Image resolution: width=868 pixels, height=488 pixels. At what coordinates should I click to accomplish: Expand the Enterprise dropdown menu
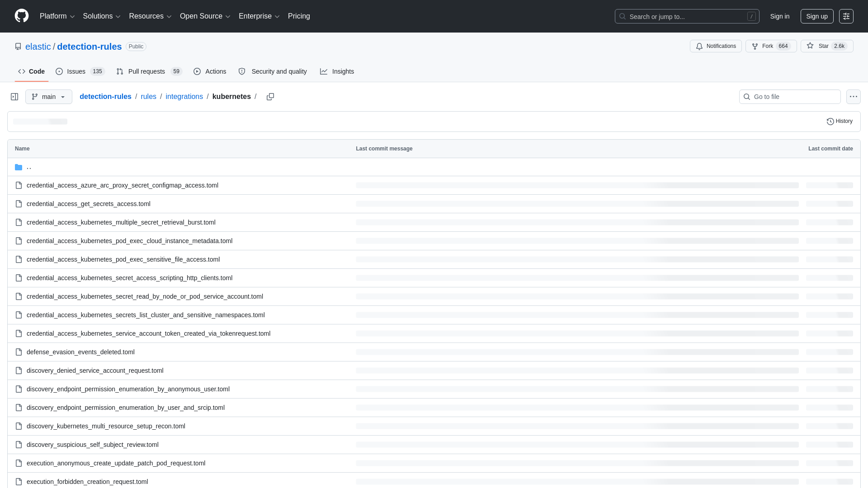259,16
